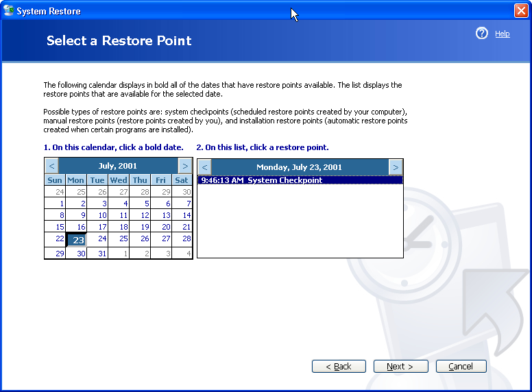This screenshot has height=392, width=532.
Task: Close the System Restore window
Action: [x=520, y=11]
